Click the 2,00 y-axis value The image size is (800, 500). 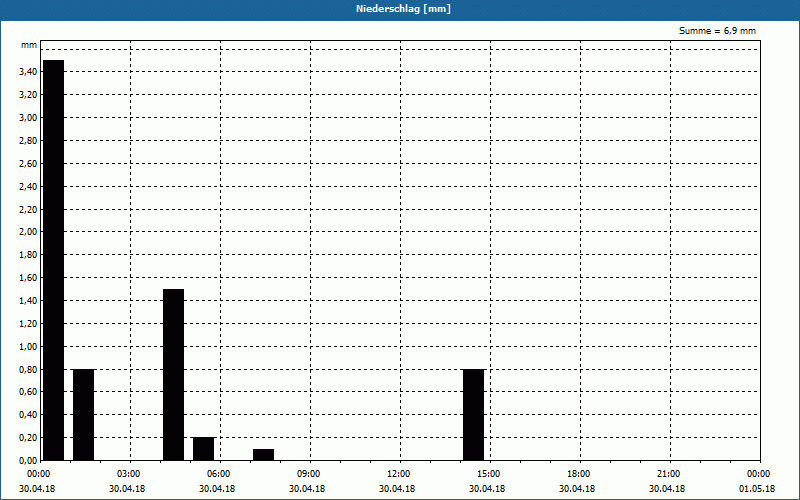click(28, 232)
